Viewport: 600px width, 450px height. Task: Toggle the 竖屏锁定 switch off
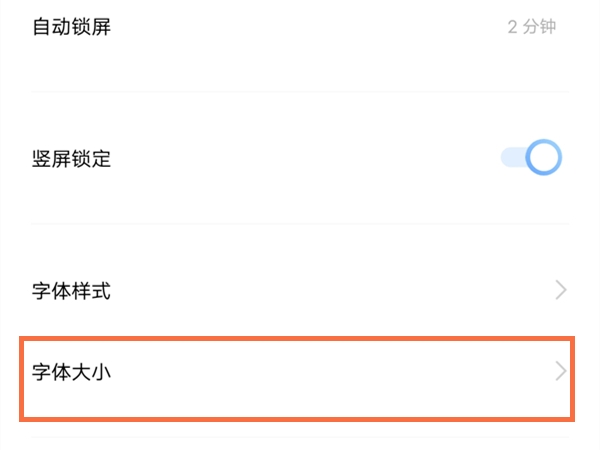(x=531, y=158)
